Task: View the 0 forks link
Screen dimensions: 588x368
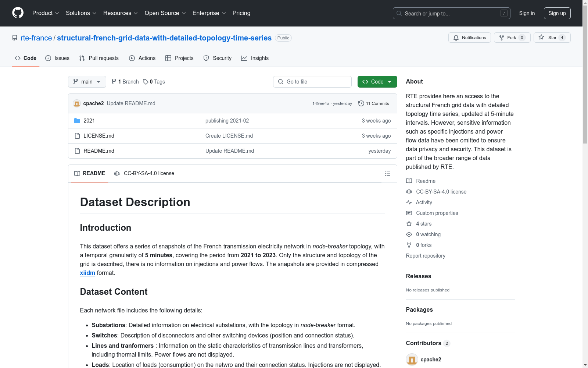Action: point(419,245)
